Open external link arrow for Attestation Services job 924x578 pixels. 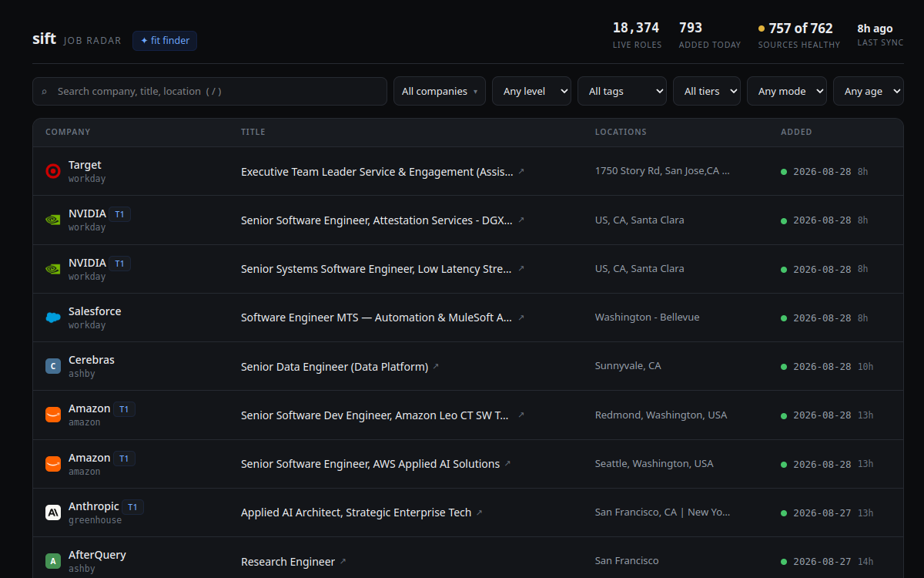coord(521,220)
